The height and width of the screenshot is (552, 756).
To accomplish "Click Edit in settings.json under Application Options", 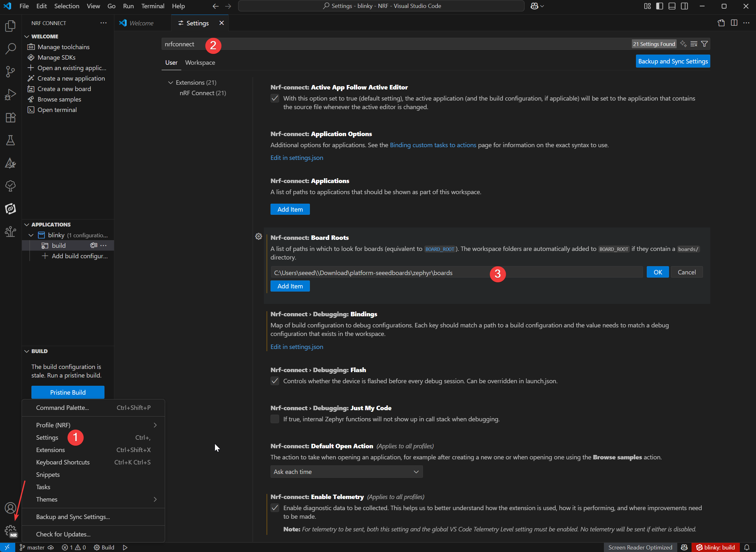I will [x=297, y=158].
